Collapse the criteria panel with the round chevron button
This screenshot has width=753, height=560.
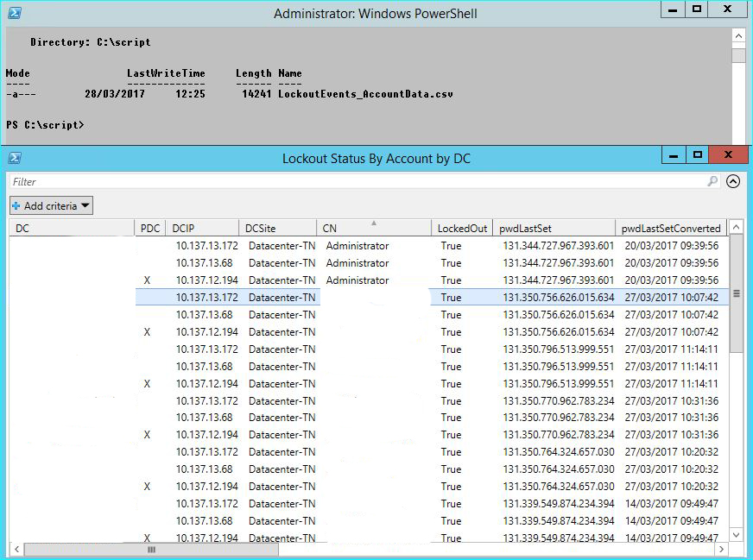point(733,181)
